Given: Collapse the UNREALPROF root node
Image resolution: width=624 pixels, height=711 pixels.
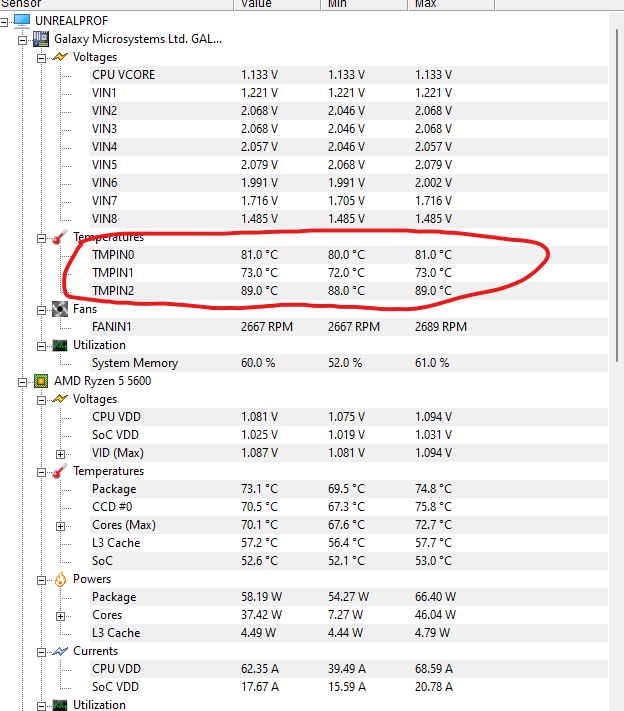Looking at the screenshot, I should click(4, 21).
